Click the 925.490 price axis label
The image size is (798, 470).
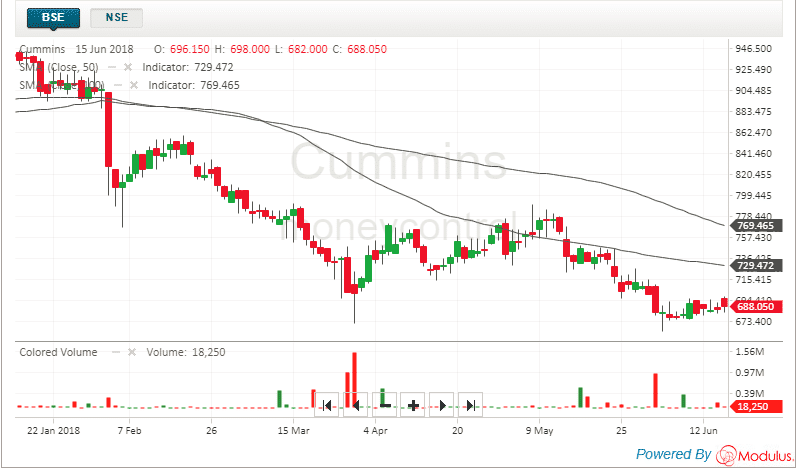753,70
